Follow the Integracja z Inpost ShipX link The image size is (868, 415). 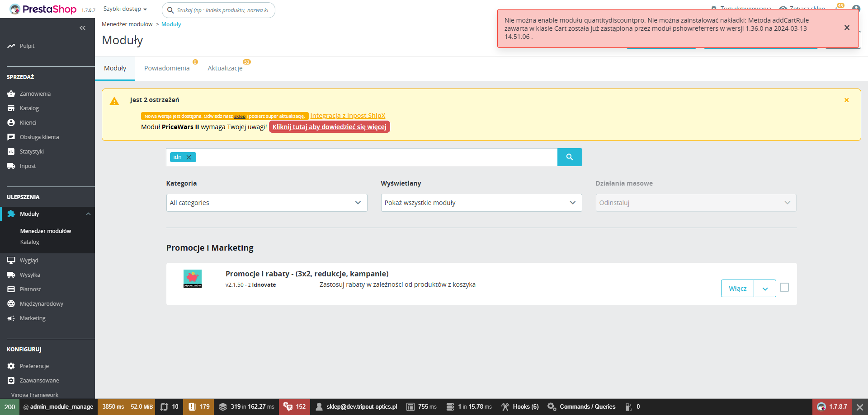click(x=348, y=116)
